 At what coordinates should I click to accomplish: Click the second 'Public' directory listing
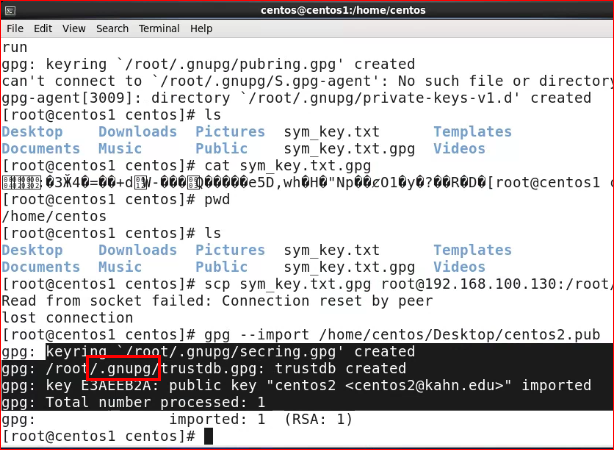(x=221, y=267)
